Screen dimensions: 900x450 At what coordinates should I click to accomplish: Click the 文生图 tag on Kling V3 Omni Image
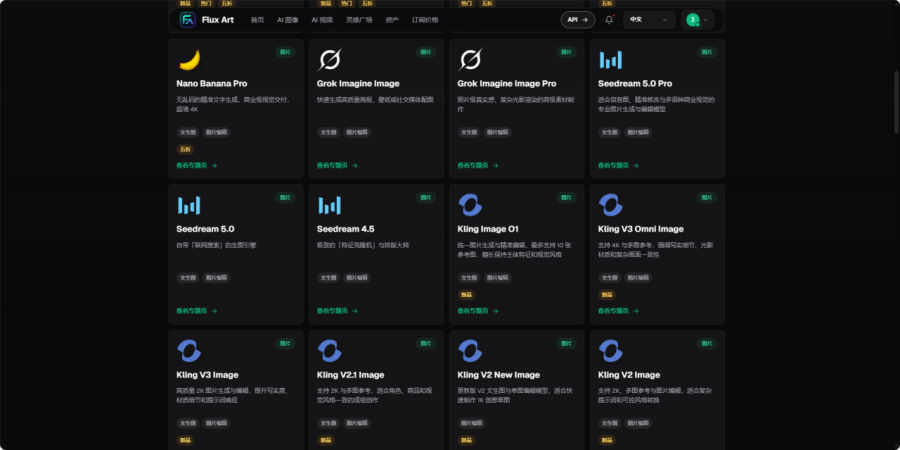(x=610, y=277)
